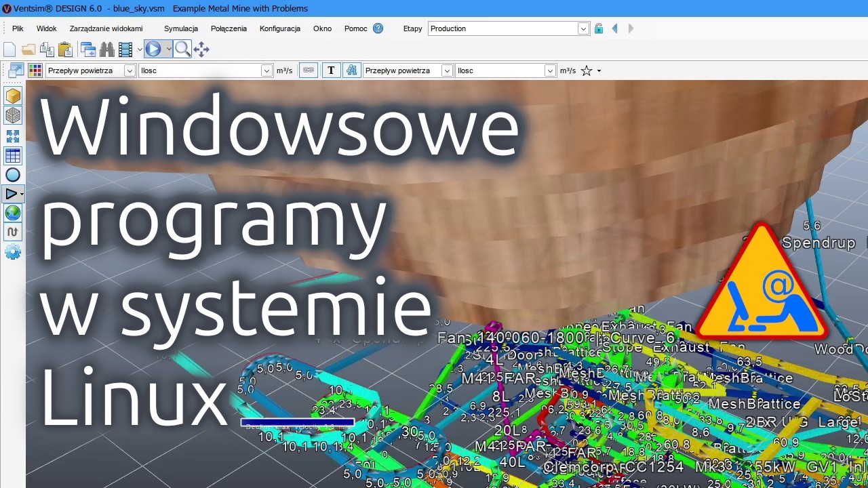
Task: Open the colour grid palette icon
Action: point(35,70)
